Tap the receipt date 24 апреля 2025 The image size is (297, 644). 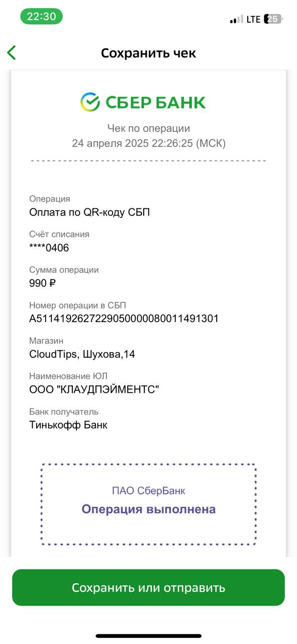[x=111, y=143]
